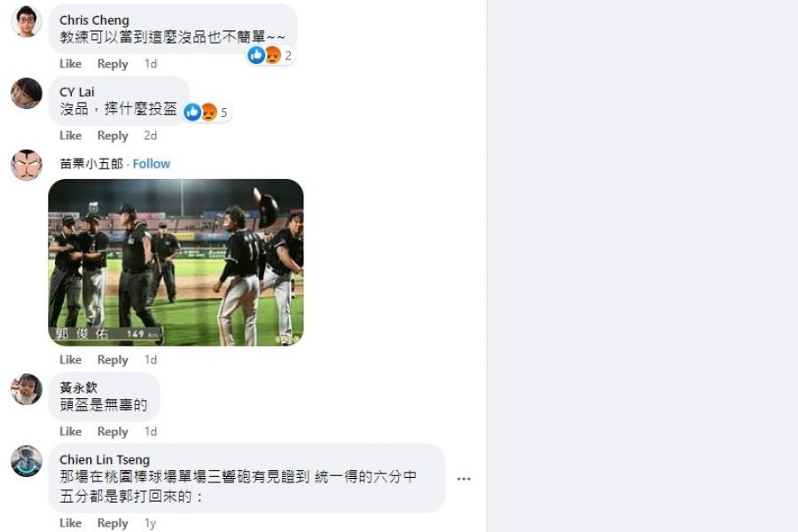Viewport: 798px width, 532px height.
Task: Like CY Lai's comment
Action: pyautogui.click(x=70, y=136)
